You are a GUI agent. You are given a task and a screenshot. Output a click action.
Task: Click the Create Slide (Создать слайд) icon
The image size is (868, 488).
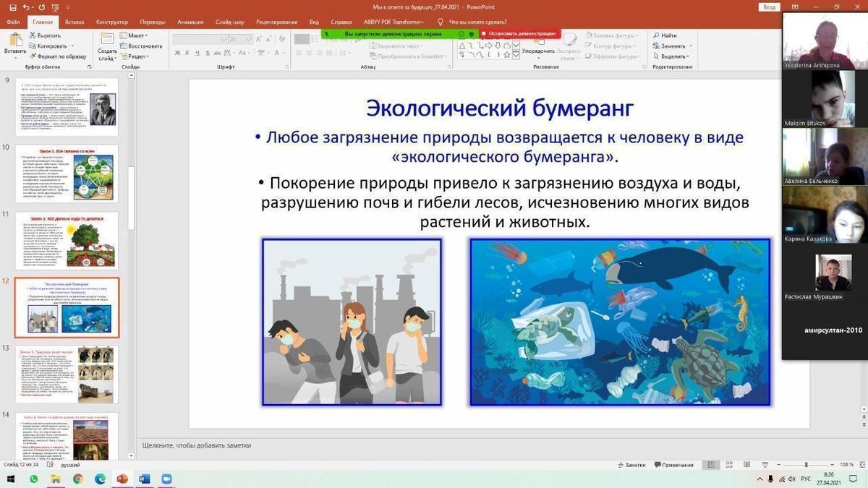coord(107,45)
